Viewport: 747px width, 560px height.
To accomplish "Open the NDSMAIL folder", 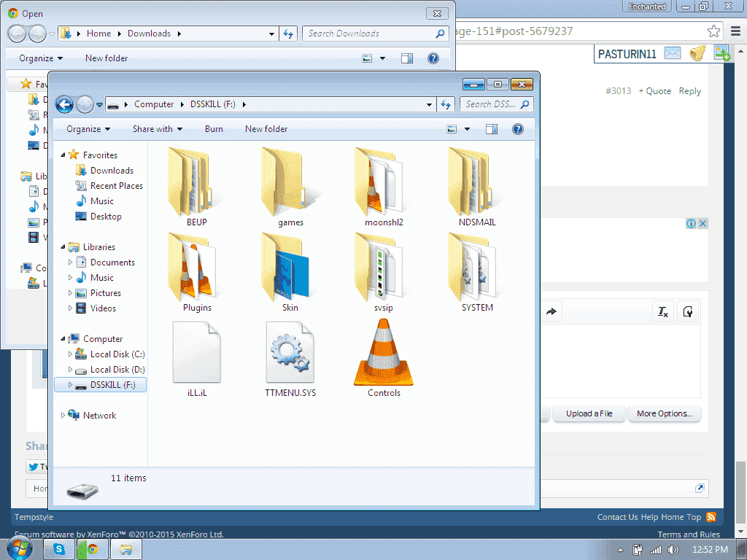I will (x=477, y=187).
